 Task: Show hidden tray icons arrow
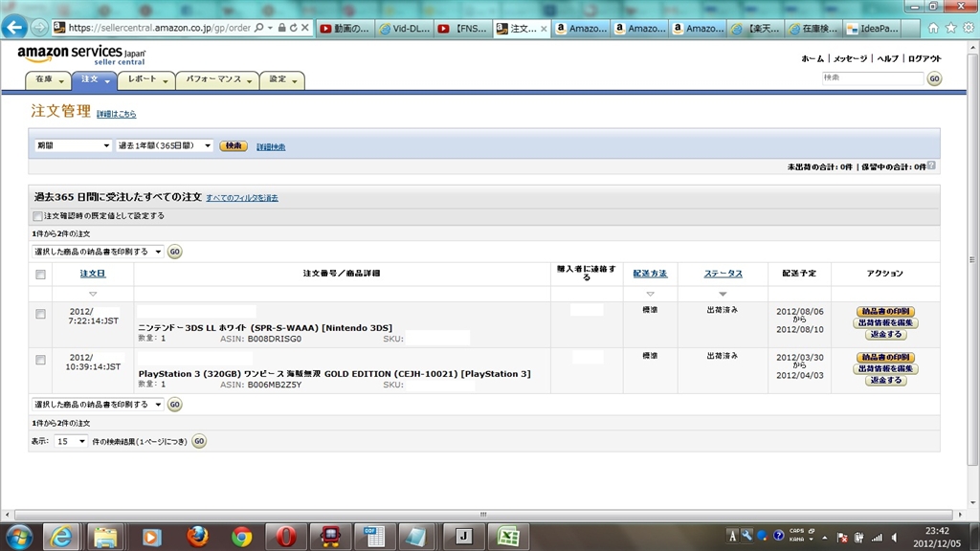click(824, 538)
